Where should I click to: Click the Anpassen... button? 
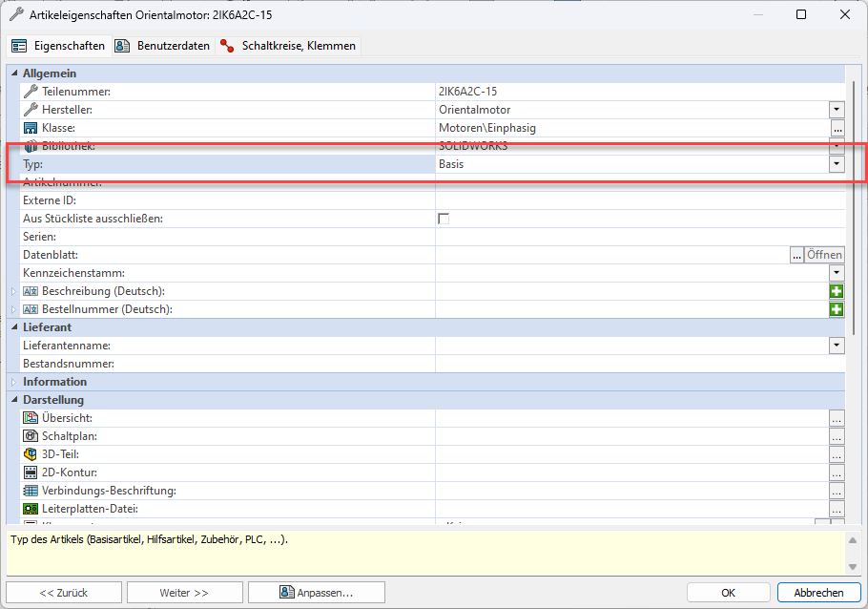click(316, 593)
